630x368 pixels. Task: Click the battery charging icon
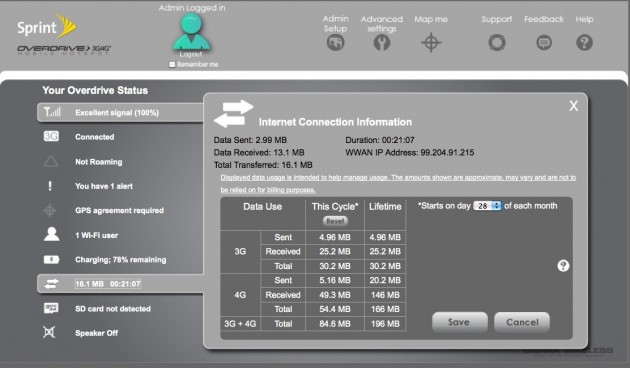tap(51, 260)
